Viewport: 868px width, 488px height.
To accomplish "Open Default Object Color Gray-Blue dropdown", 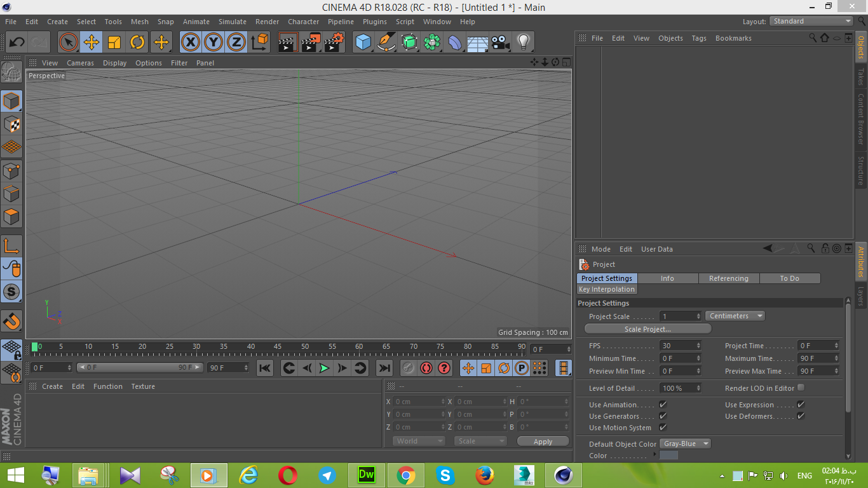I will click(685, 444).
